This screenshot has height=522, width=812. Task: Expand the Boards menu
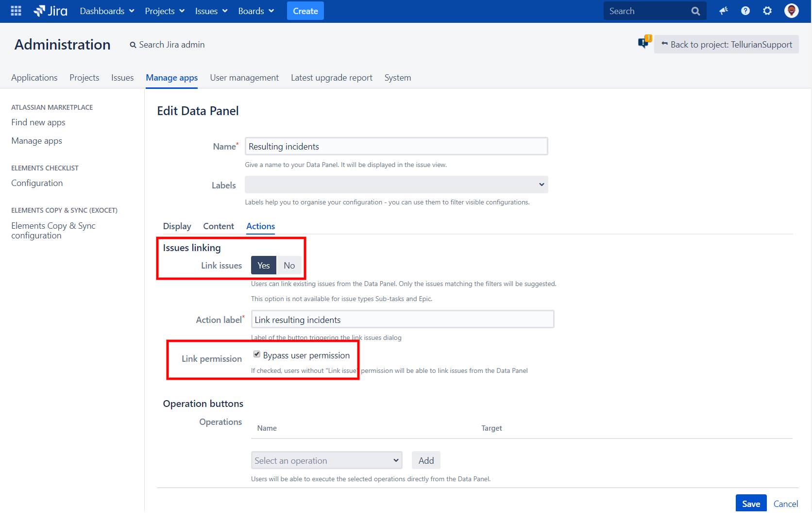point(256,11)
